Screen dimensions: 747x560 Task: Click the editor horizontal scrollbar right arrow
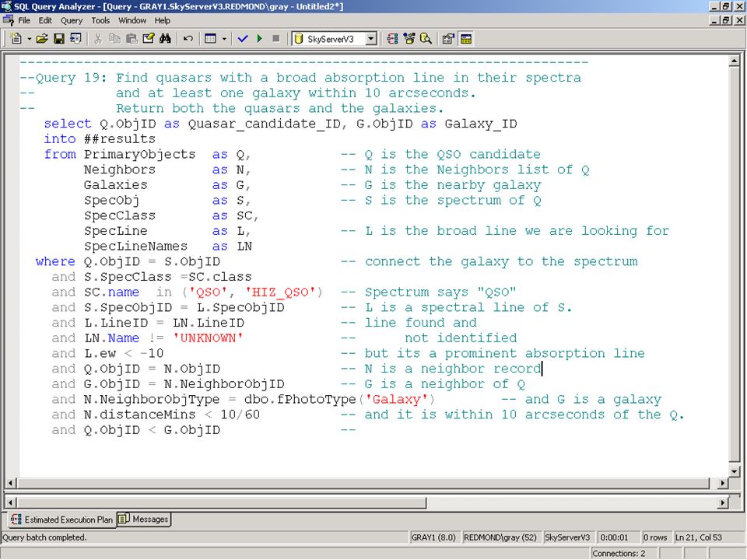pos(723,483)
